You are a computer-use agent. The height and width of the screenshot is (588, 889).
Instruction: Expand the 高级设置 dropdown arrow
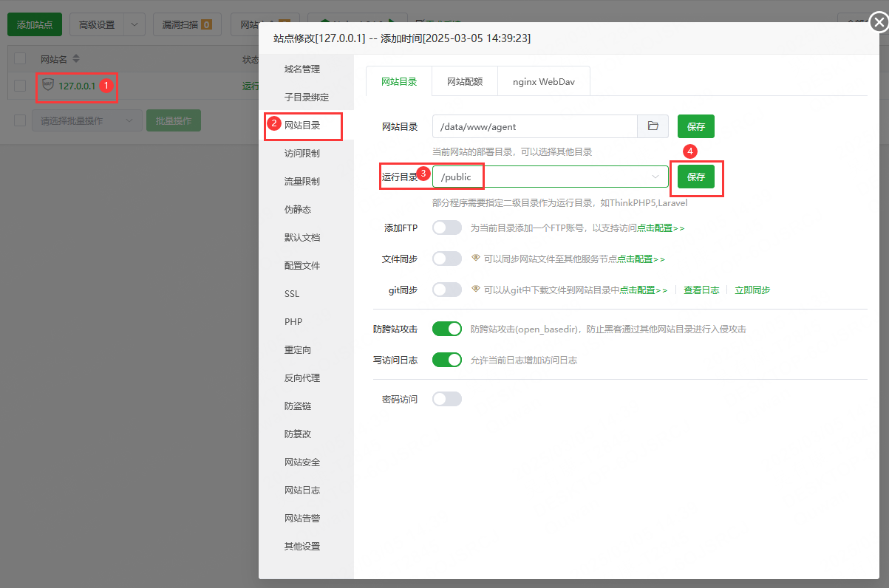(134, 24)
